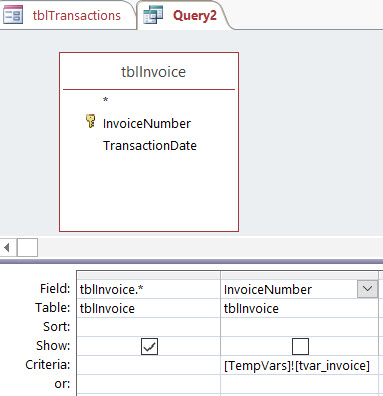
Task: Click the primary key icon beside InvoiceNumber
Action: coord(90,121)
